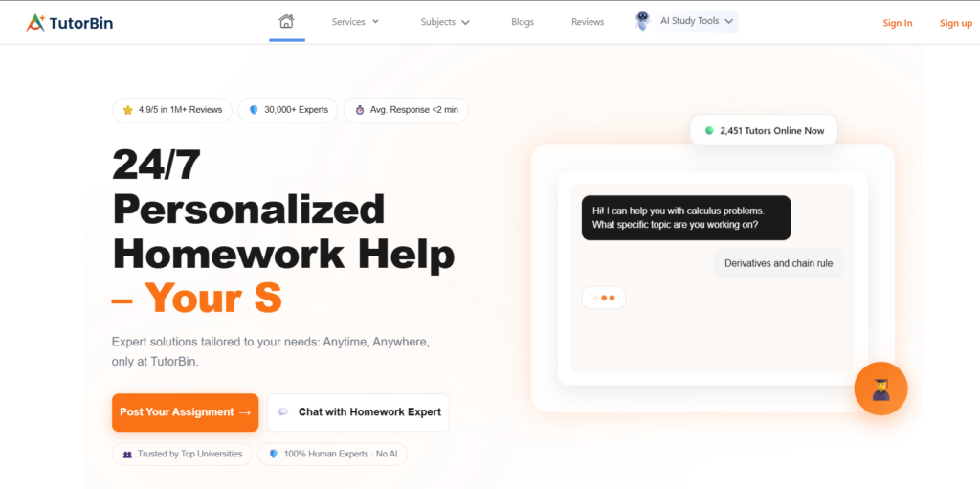
Task: Expand the Services dropdown chevron
Action: [x=375, y=21]
